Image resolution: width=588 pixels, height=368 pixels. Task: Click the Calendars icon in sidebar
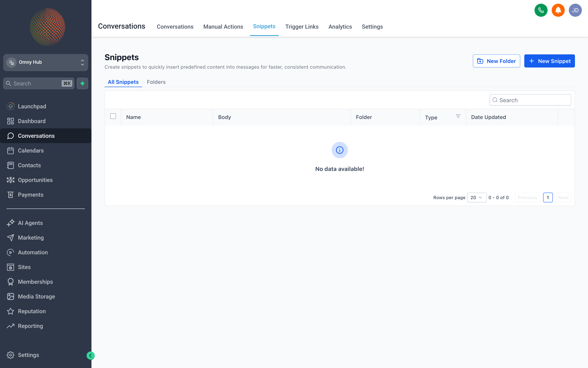point(10,151)
